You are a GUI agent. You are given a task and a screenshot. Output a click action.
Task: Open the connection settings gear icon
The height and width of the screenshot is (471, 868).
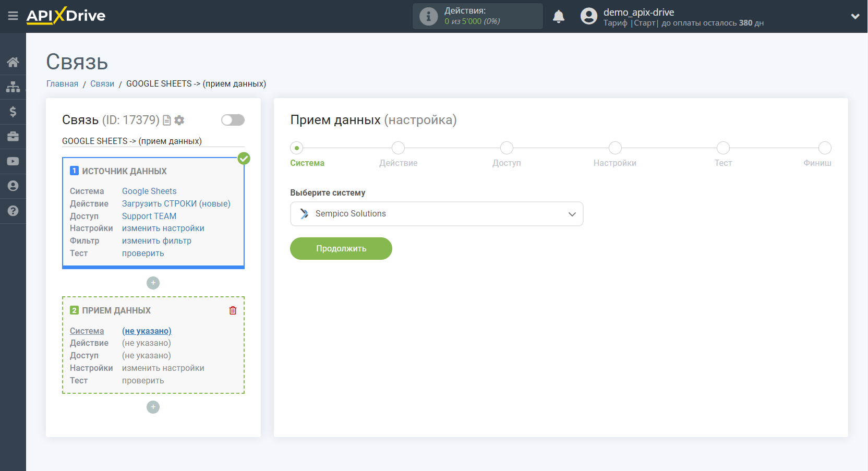coord(179,120)
